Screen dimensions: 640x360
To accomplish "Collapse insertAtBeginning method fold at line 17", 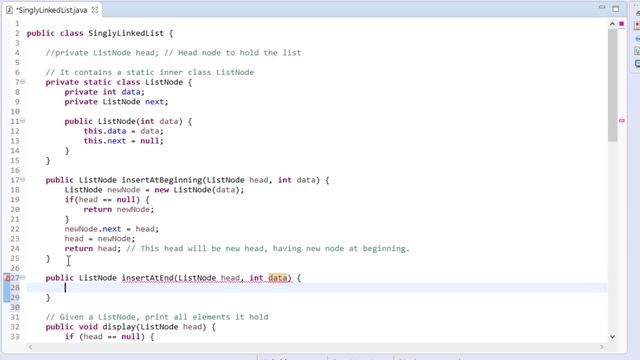I will (x=23, y=180).
